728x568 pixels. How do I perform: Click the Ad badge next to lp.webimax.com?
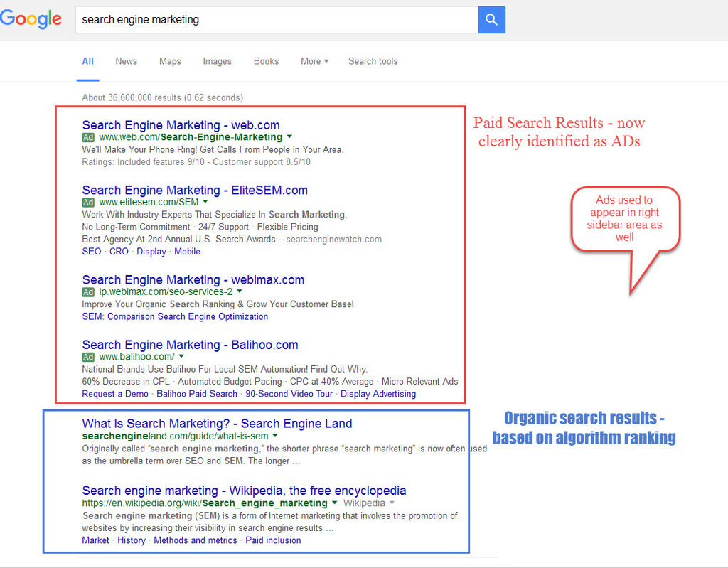pyautogui.click(x=88, y=292)
